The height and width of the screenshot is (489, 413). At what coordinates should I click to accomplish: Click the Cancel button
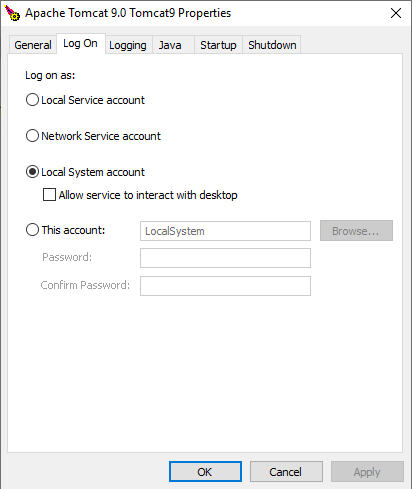[286, 471]
